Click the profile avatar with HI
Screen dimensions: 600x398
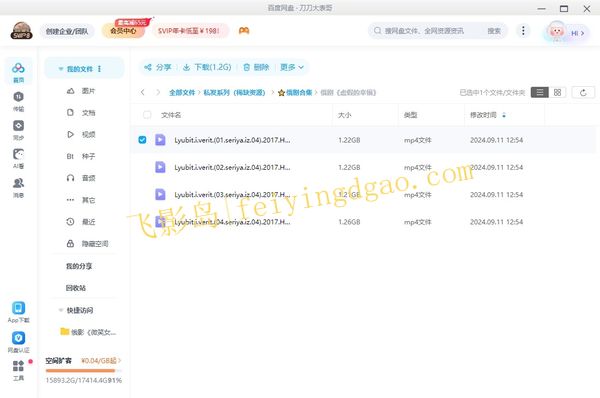point(566,32)
